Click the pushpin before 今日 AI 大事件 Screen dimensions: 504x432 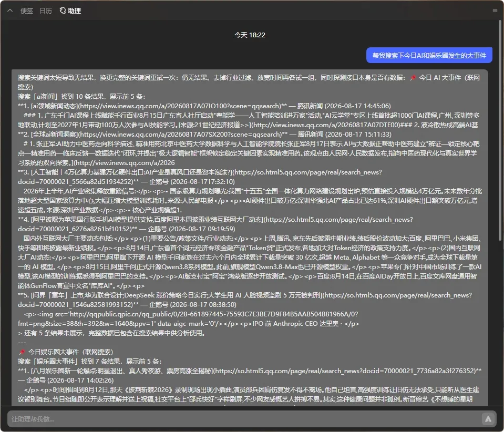tap(413, 77)
